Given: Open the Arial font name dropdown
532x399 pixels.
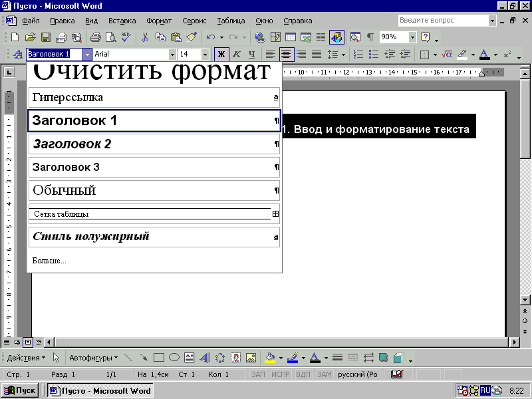Looking at the screenshot, I should pyautogui.click(x=172, y=55).
